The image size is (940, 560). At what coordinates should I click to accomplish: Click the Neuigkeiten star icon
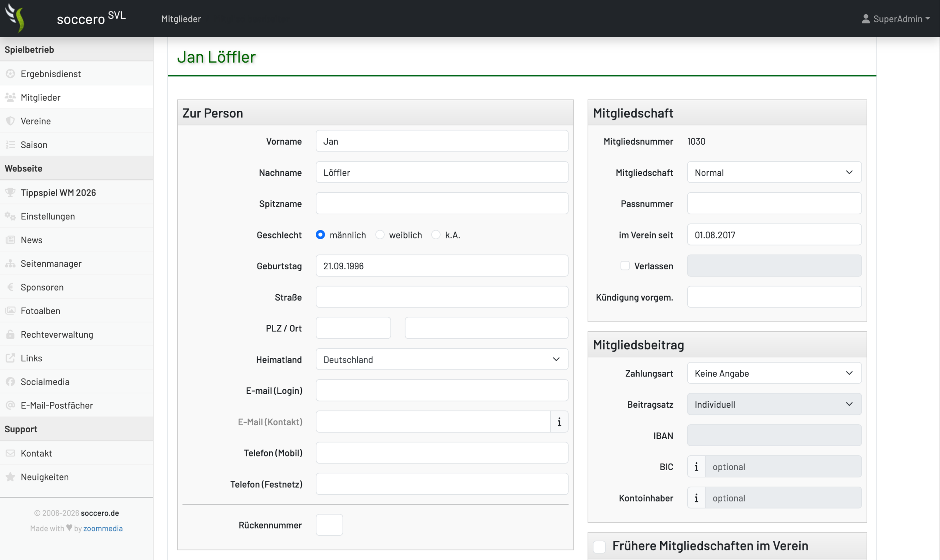point(10,477)
